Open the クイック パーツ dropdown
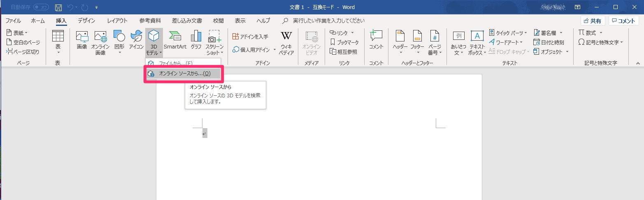644x200 pixels. click(x=508, y=32)
